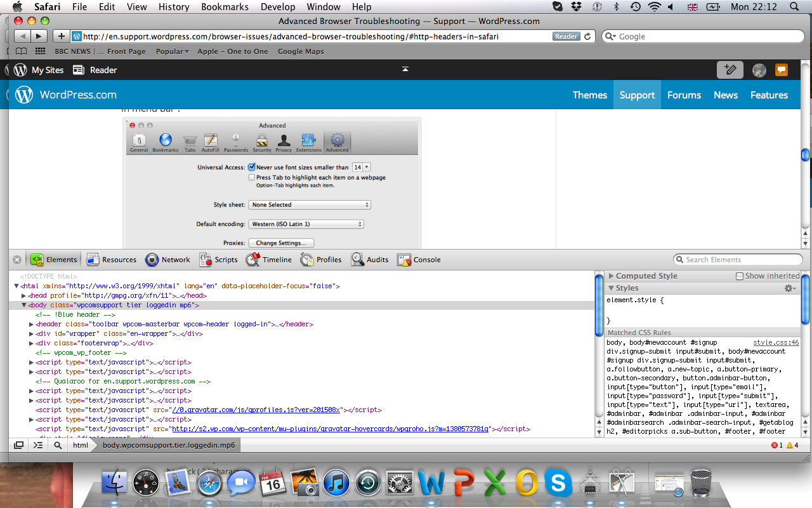
Task: Open the Scripts panel
Action: [218, 260]
